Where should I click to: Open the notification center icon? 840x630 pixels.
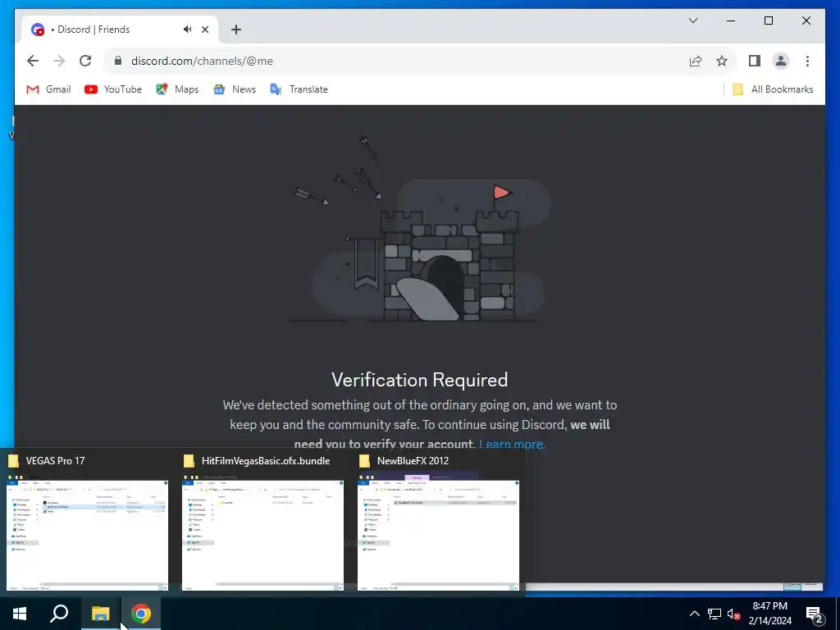[x=815, y=615]
